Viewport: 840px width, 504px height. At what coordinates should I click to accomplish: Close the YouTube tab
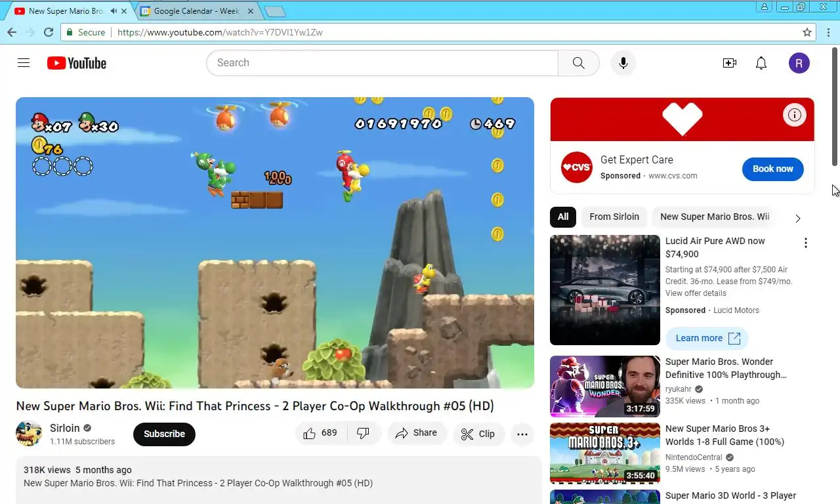click(124, 11)
